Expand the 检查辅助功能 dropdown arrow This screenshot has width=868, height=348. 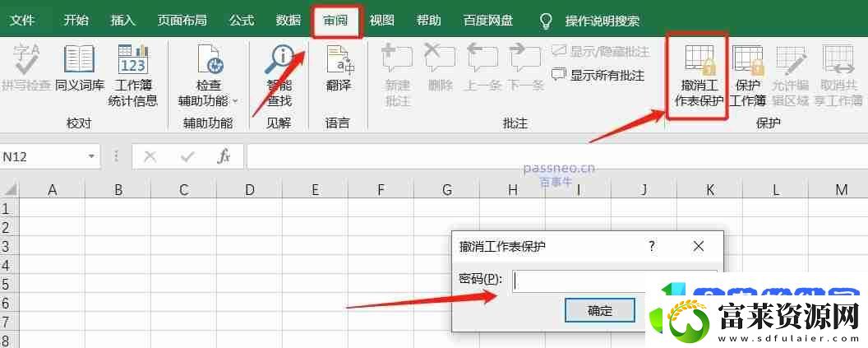[235, 101]
